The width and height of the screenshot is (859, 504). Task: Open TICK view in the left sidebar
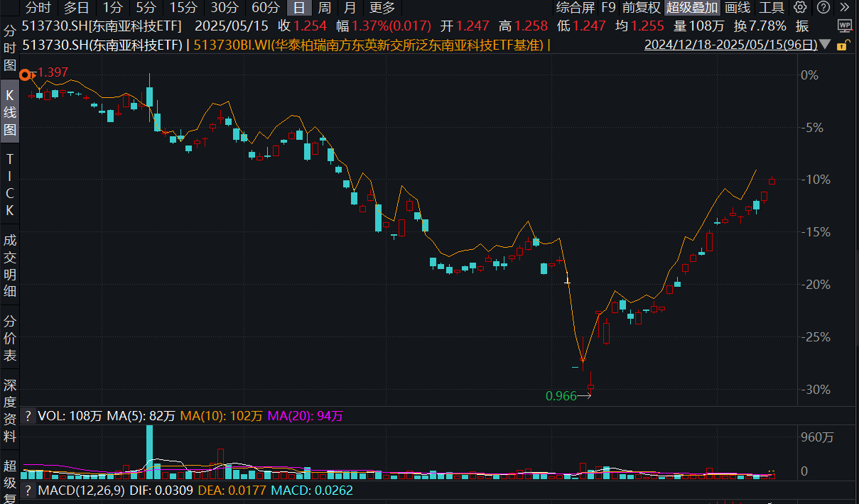coord(10,185)
